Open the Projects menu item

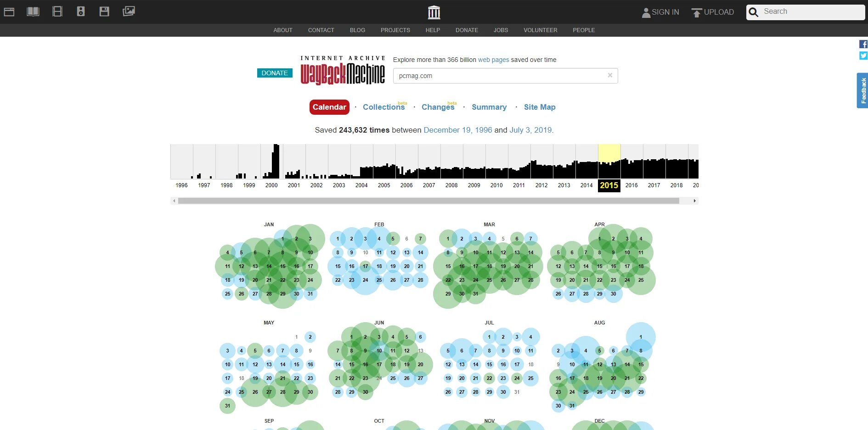pyautogui.click(x=395, y=30)
